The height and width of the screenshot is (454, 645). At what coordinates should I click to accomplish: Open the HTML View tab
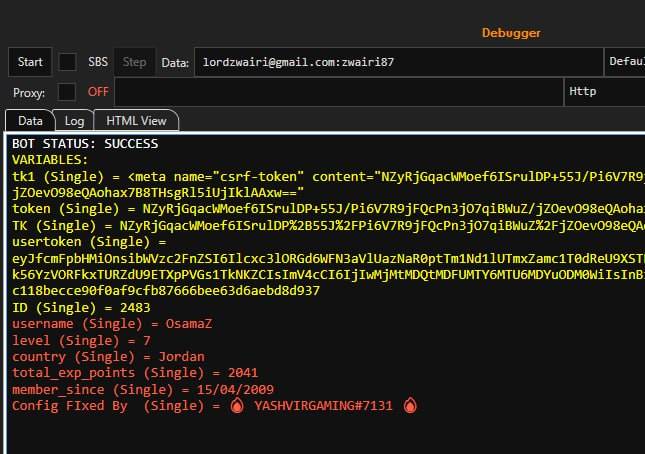[136, 120]
